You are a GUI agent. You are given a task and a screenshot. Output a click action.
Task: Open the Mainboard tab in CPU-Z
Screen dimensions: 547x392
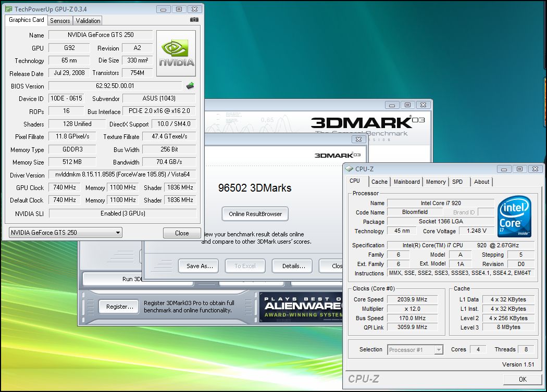[407, 182]
